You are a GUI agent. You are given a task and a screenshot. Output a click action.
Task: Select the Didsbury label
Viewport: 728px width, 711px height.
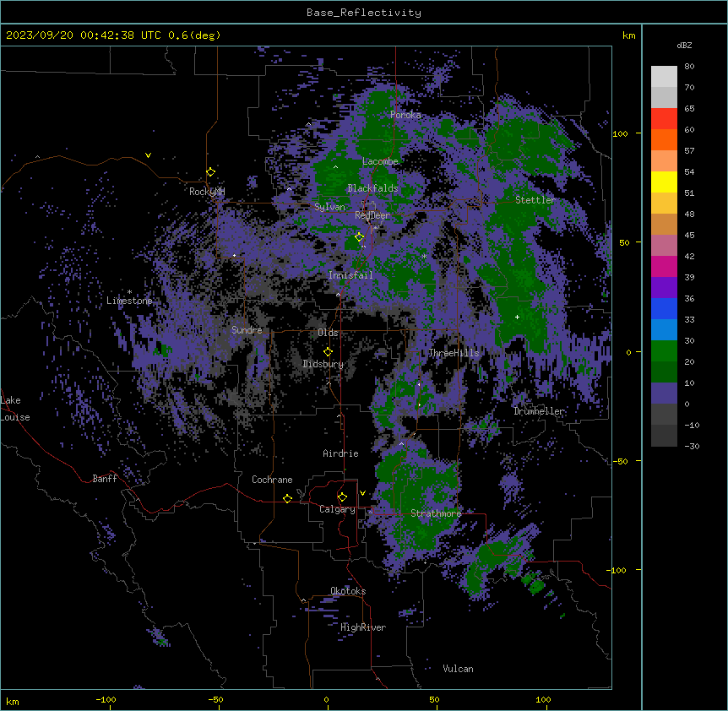tap(323, 364)
